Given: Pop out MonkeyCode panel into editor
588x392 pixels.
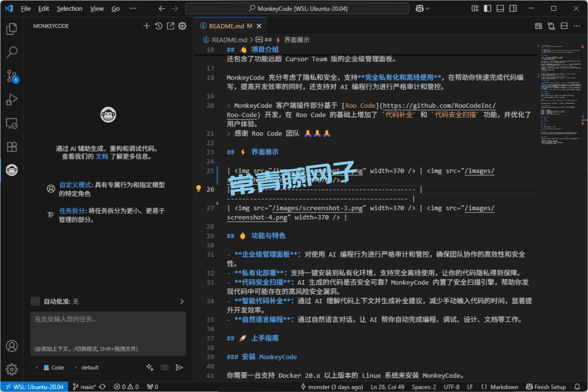Looking at the screenshot, I should pos(170,26).
